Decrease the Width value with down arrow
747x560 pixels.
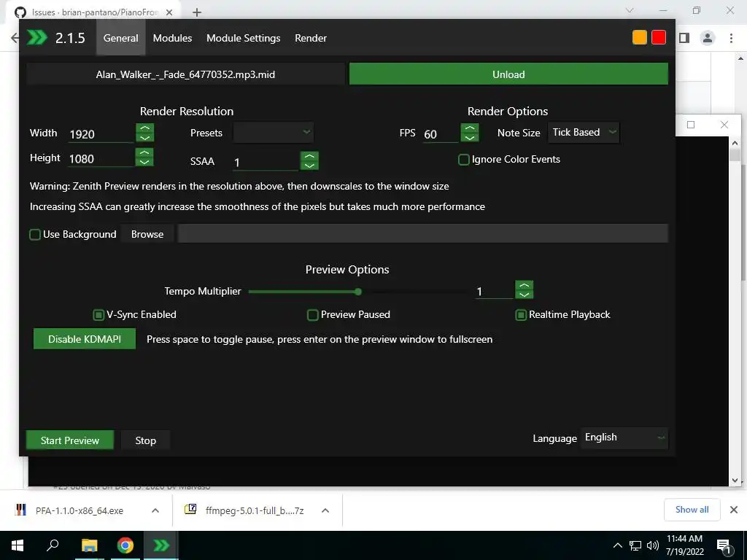[x=145, y=138]
